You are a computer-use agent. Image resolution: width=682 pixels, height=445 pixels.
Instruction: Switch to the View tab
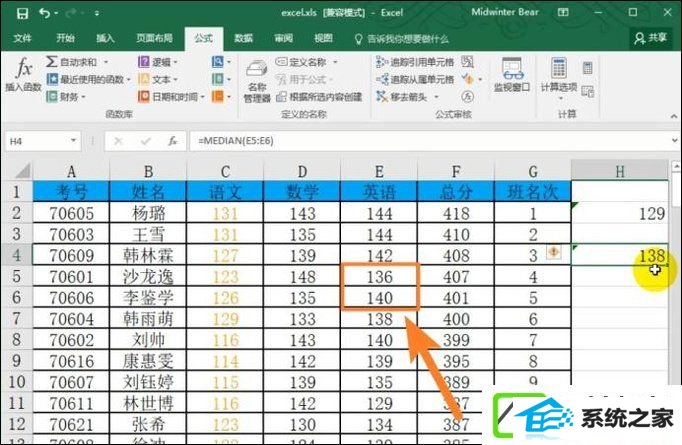323,38
